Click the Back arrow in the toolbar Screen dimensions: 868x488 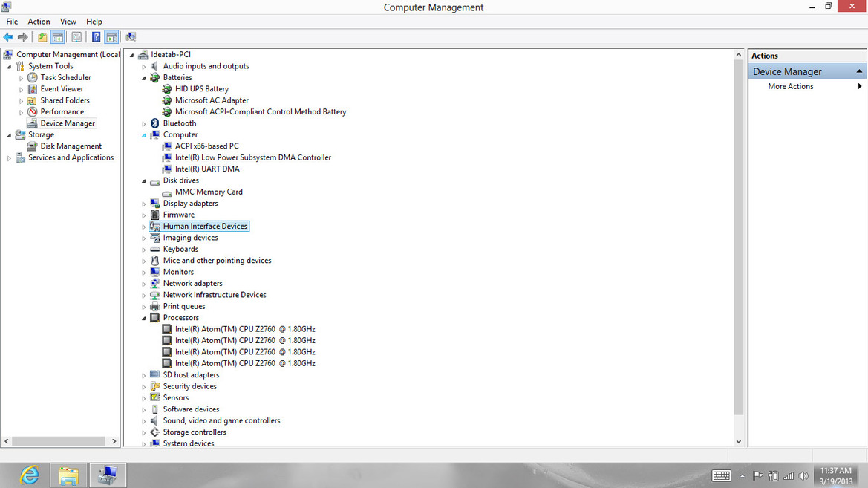8,37
